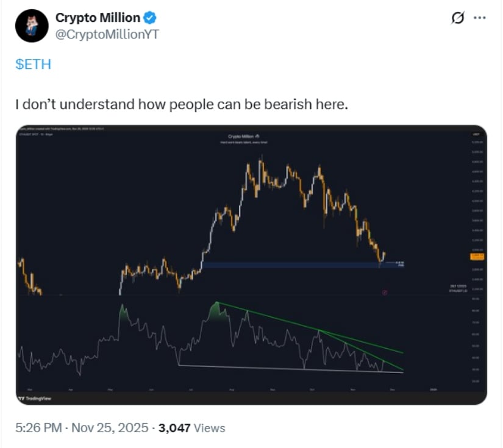Click the profile avatar picture
The height and width of the screenshot is (448, 503).
30,25
